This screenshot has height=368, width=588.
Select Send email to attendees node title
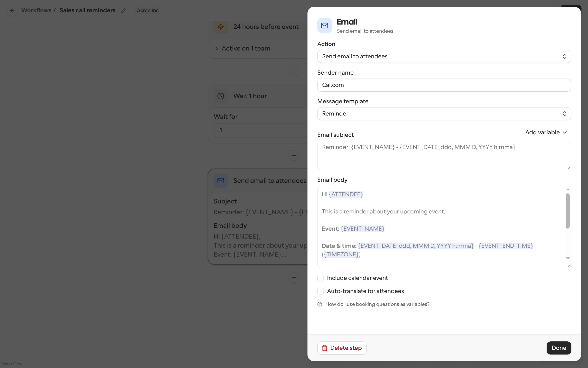[x=270, y=181]
